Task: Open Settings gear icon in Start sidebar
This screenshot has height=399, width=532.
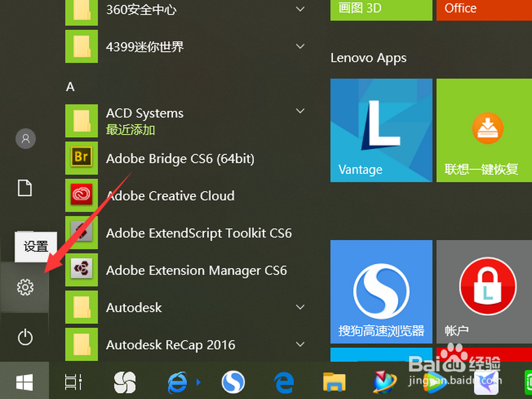Action: [x=25, y=287]
